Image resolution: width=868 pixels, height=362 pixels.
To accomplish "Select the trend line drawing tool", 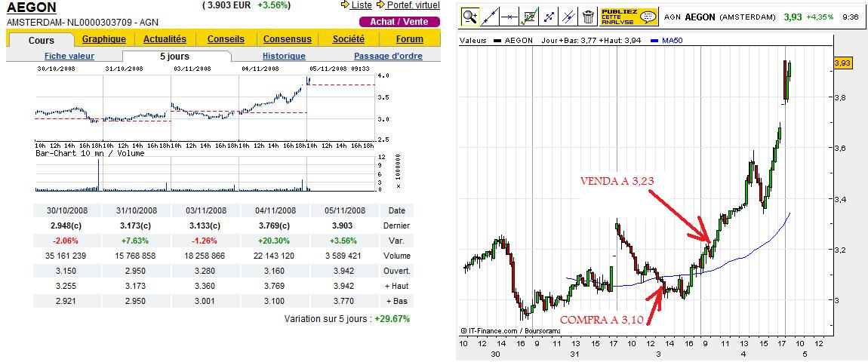I will 489,17.
